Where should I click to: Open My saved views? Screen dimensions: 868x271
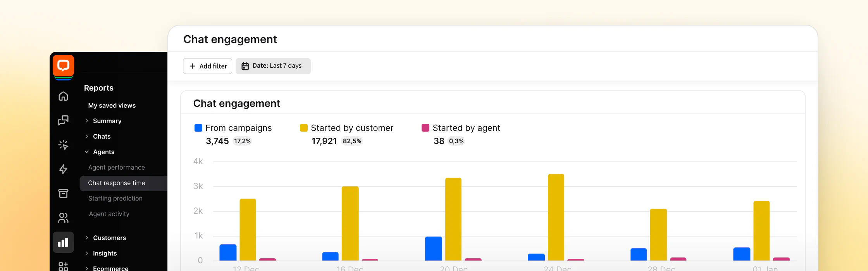click(112, 105)
